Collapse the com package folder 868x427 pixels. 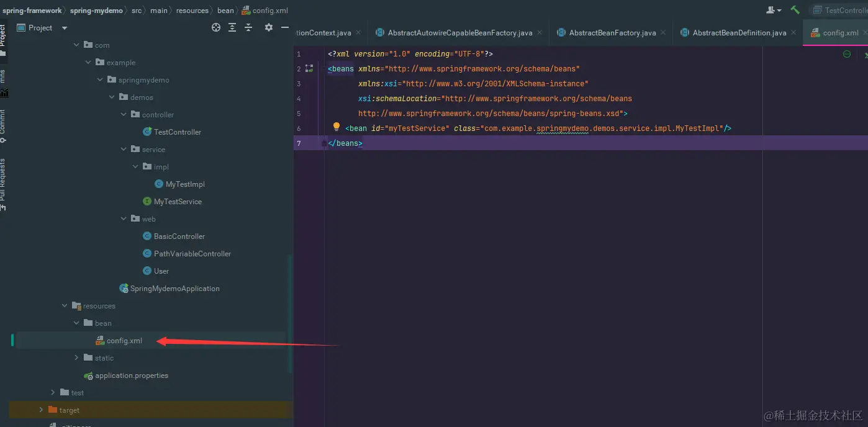[x=77, y=45]
